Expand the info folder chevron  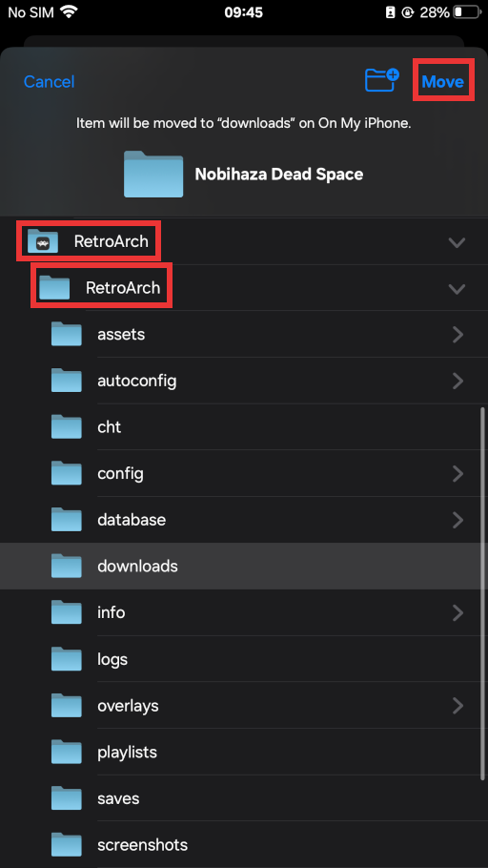[x=457, y=612]
